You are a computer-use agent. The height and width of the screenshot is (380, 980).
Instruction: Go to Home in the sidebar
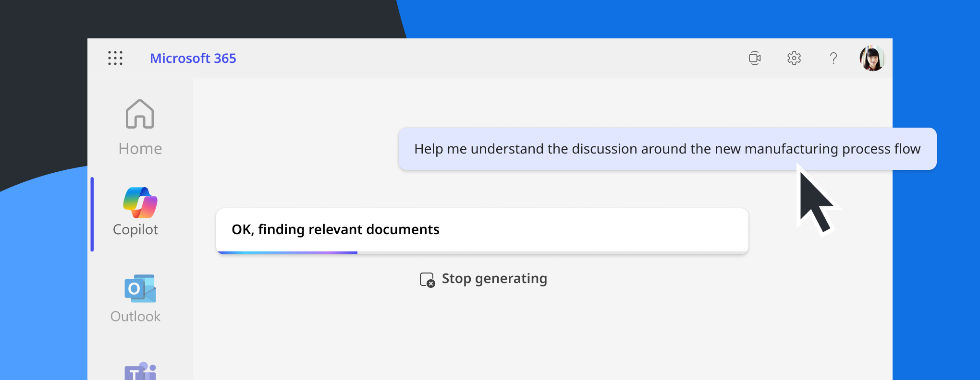point(140,127)
